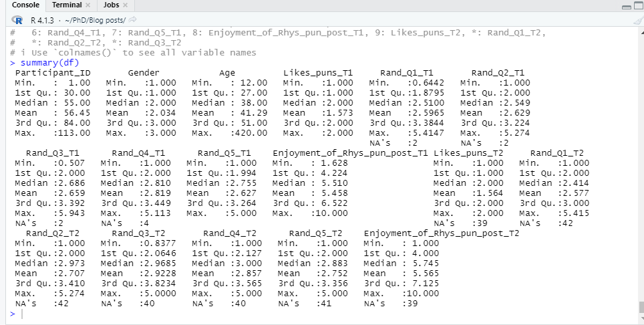Click Rand_Q3_T2 third quartile 3.8234

tap(160, 284)
